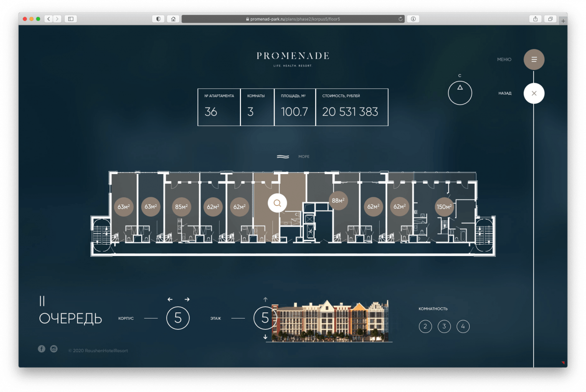Image resolution: width=586 pixels, height=392 pixels.
Task: Click the sea waves icon
Action: pos(283,157)
